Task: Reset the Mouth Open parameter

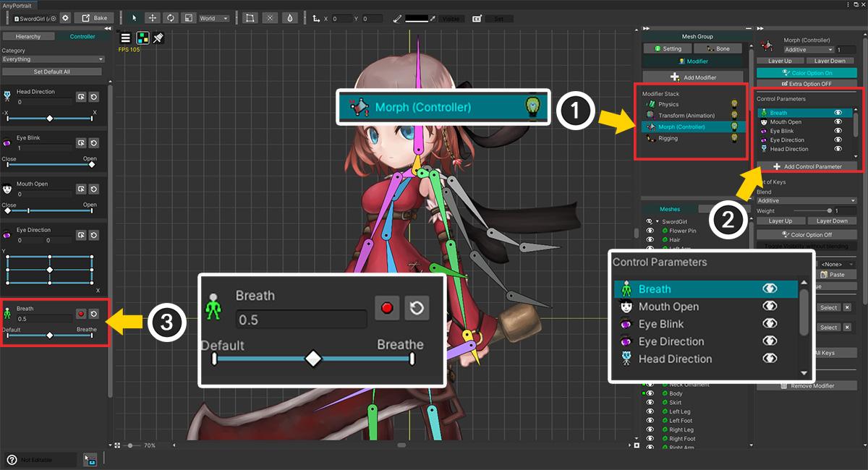Action: tap(94, 189)
